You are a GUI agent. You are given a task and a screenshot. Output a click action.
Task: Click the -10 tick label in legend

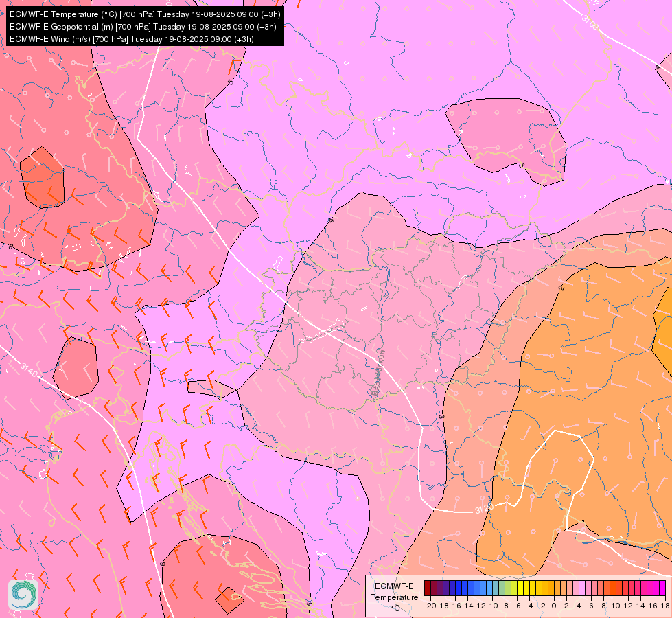pos(492,606)
